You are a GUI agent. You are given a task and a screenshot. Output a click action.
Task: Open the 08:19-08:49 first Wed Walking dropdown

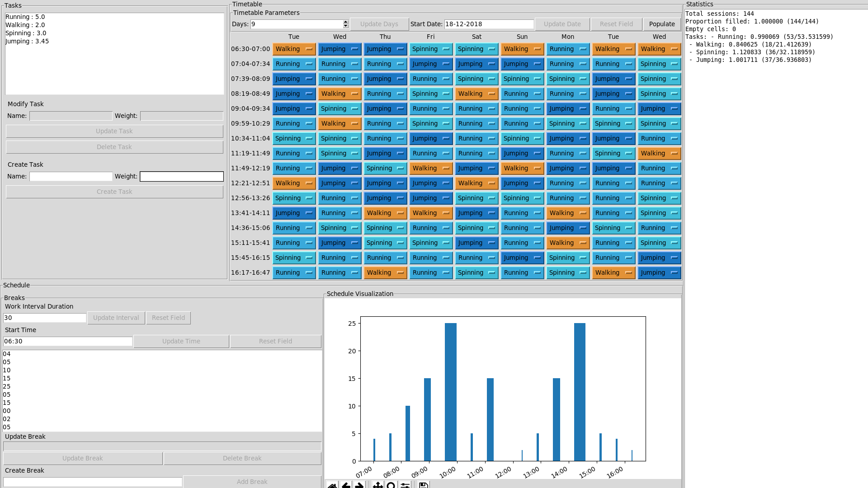pyautogui.click(x=340, y=94)
